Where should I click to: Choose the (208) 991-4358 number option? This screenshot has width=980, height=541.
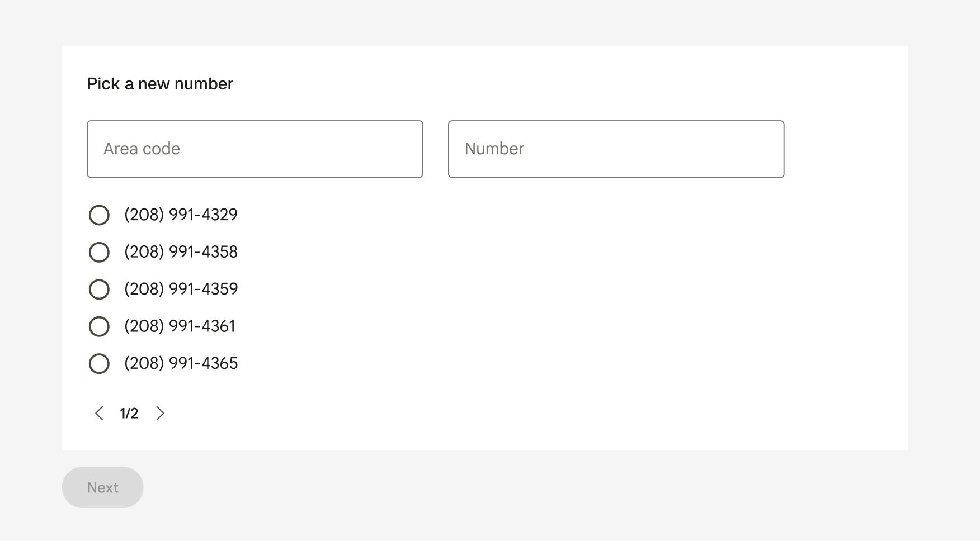click(x=99, y=252)
